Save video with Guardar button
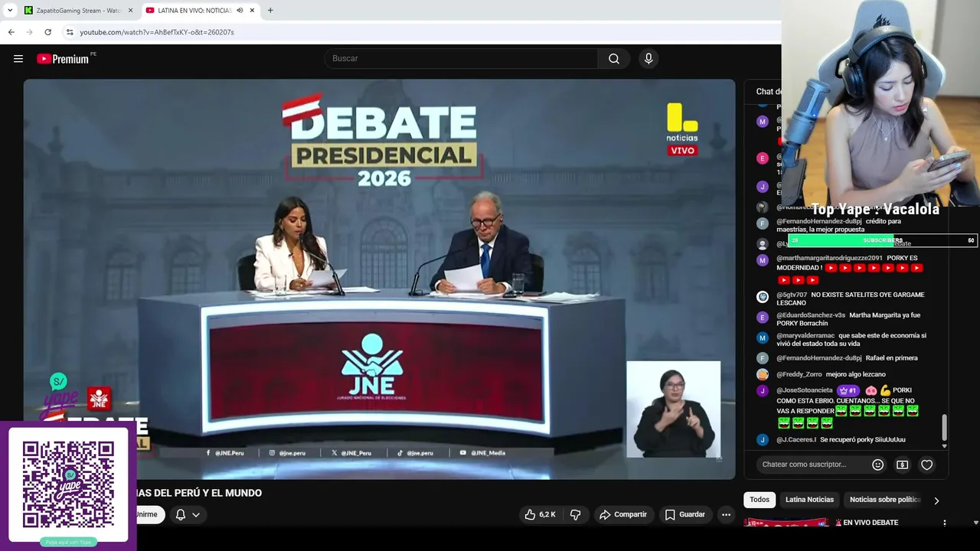Image resolution: width=980 pixels, height=551 pixels. pyautogui.click(x=684, y=514)
